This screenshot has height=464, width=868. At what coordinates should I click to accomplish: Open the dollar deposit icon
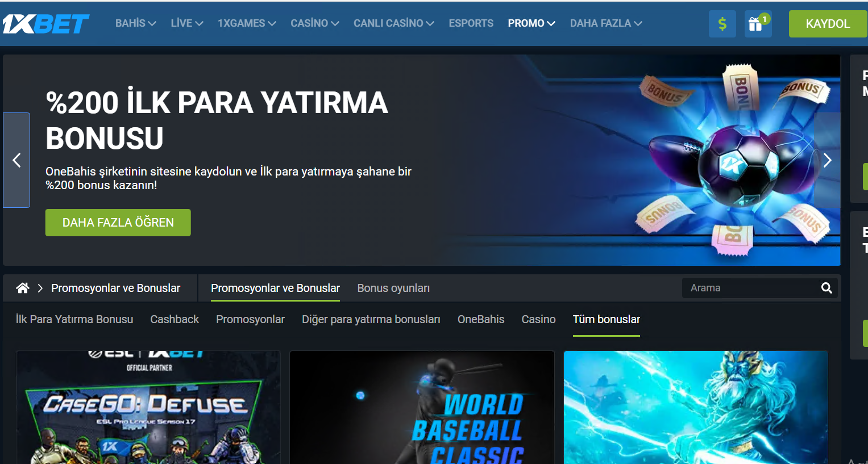click(x=722, y=24)
